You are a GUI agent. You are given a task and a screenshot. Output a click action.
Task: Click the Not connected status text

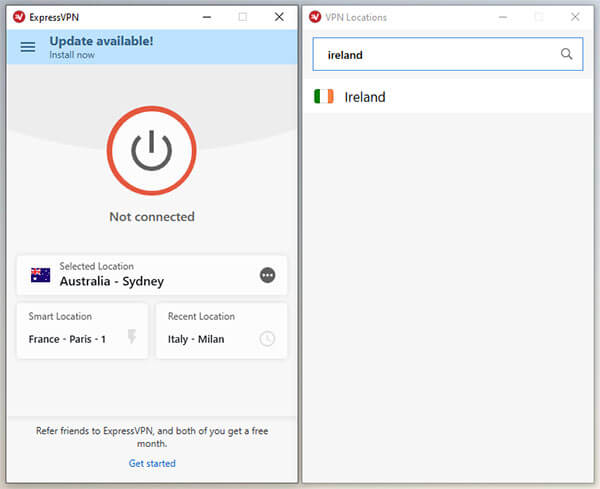tap(152, 217)
